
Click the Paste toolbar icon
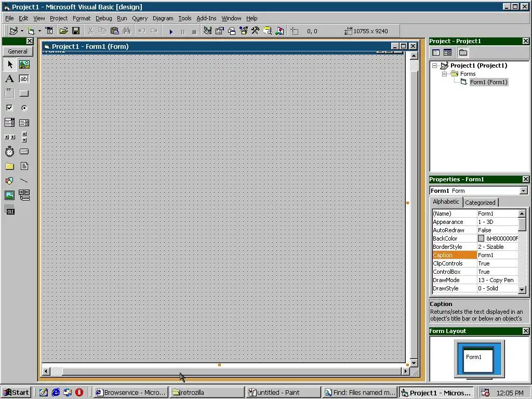[x=115, y=31]
